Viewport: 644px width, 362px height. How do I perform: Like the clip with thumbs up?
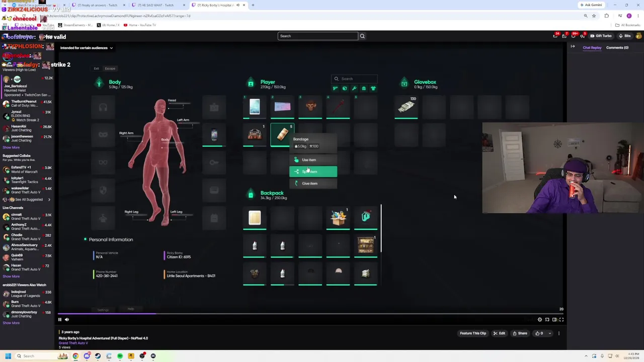(x=539, y=333)
